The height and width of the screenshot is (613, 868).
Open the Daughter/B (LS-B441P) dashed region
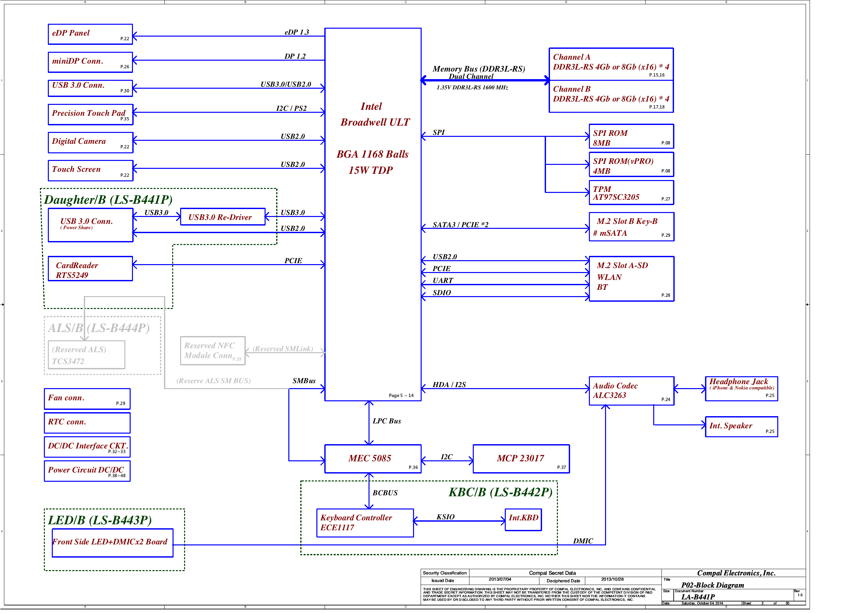tap(108, 200)
